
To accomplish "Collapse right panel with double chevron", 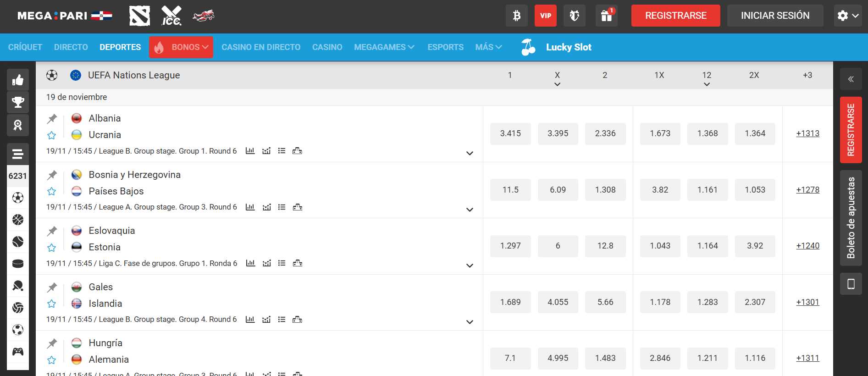I will 851,79.
